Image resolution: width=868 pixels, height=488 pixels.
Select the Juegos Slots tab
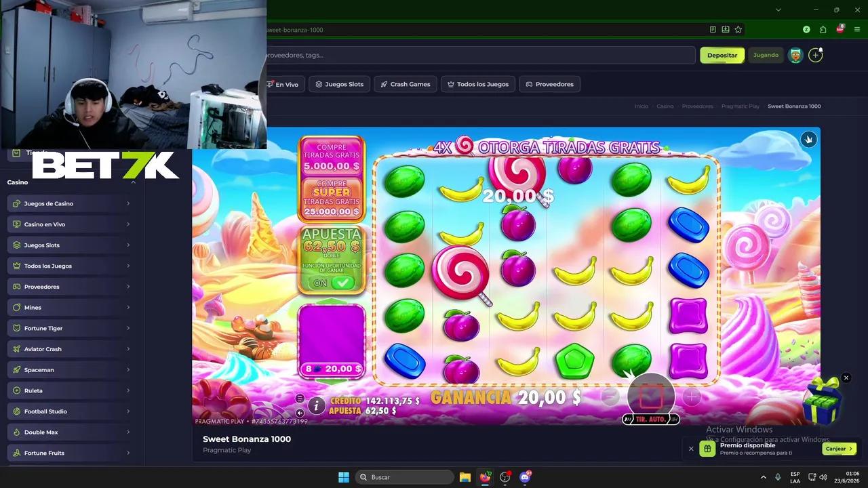pyautogui.click(x=340, y=84)
